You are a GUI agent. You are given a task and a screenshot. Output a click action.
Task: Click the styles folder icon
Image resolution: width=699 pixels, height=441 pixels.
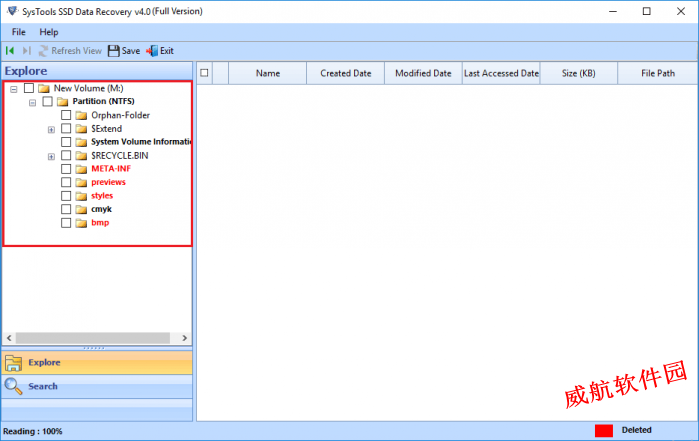click(81, 196)
